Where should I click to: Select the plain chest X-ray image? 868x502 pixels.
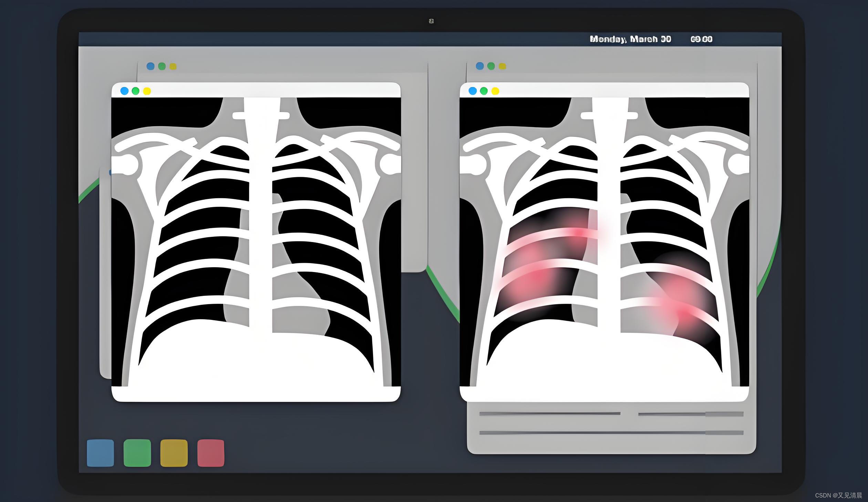256,241
